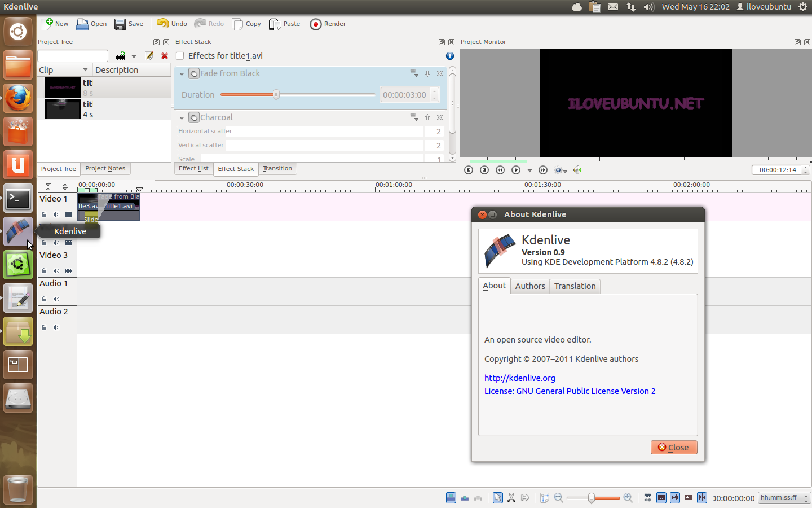Open the GNU General Public License link
812x508 pixels.
(570, 391)
